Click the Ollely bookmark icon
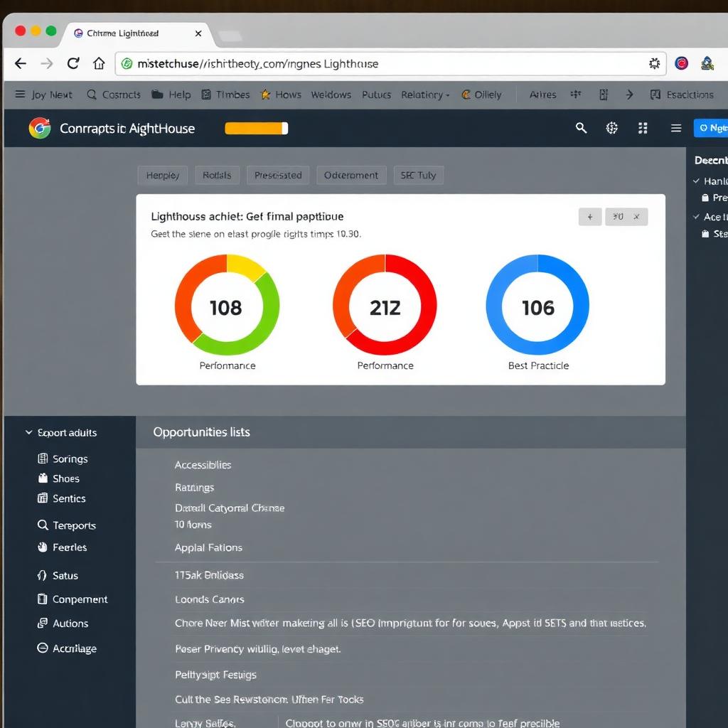Screen dimensions: 728x728 [x=466, y=95]
